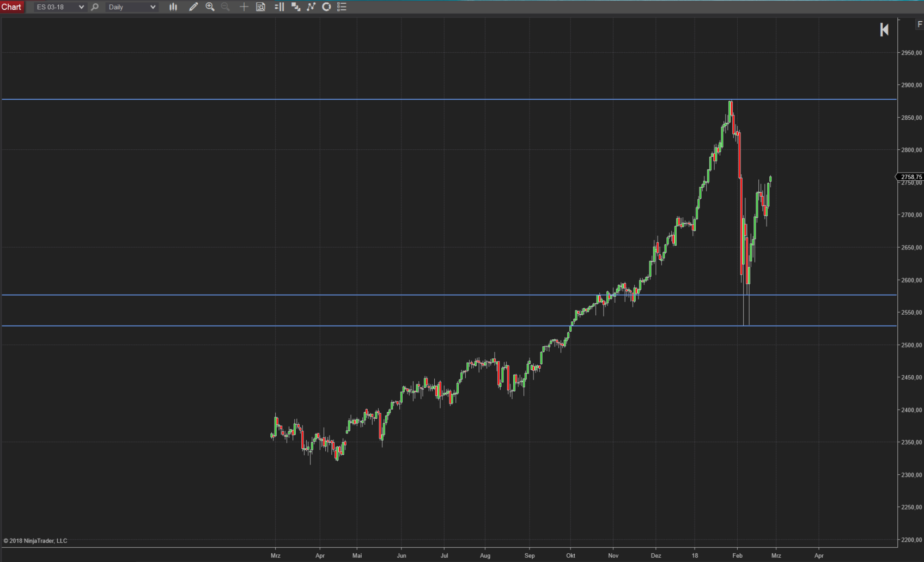Toggle the Chart Trader icon

click(x=279, y=7)
